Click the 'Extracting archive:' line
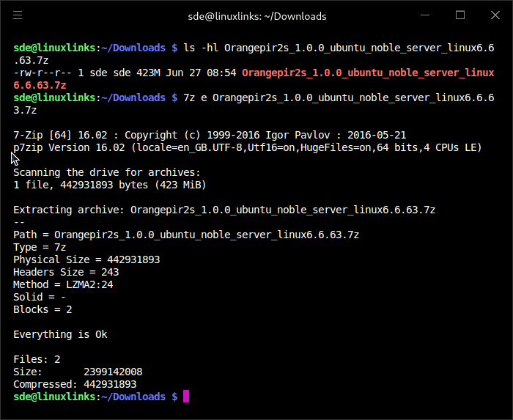The width and height of the screenshot is (513, 420). (x=224, y=210)
